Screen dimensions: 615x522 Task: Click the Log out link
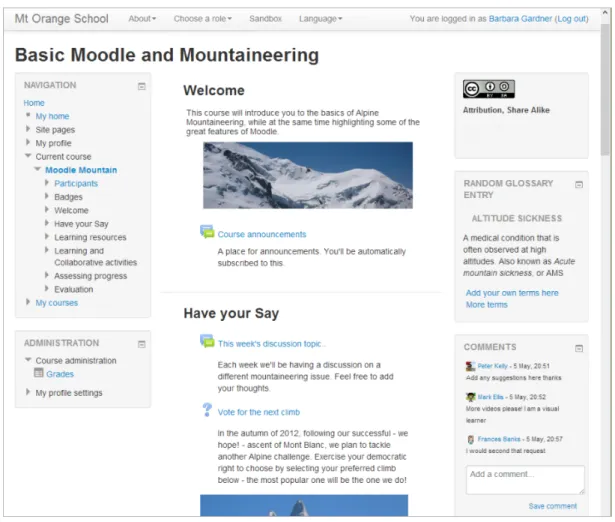coord(572,18)
